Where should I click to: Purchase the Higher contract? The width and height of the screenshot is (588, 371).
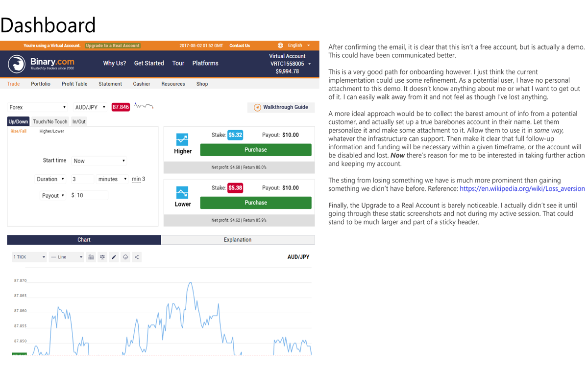[256, 150]
